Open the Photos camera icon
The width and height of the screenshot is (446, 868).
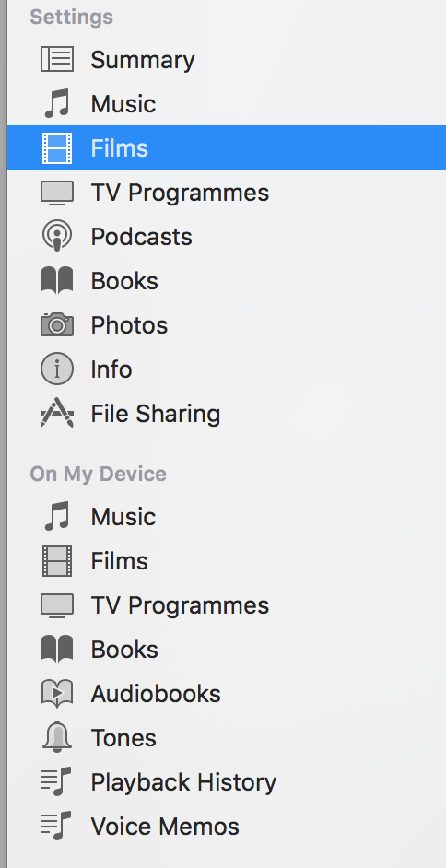57,325
